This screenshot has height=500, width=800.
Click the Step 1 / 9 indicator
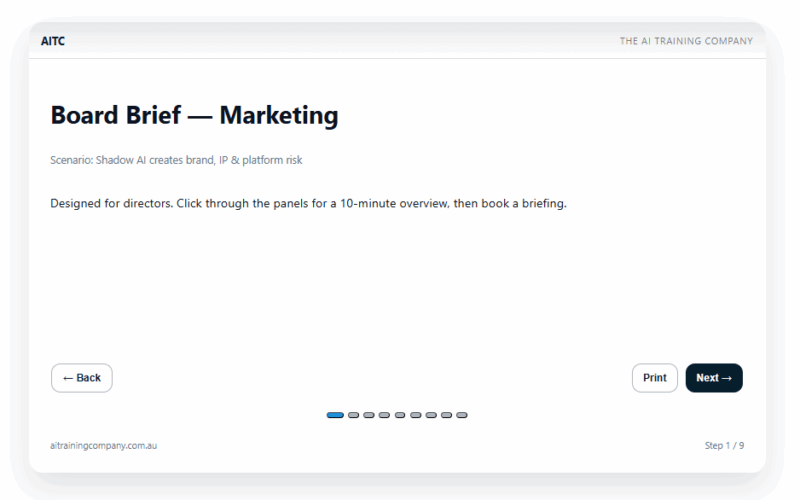pyautogui.click(x=724, y=446)
